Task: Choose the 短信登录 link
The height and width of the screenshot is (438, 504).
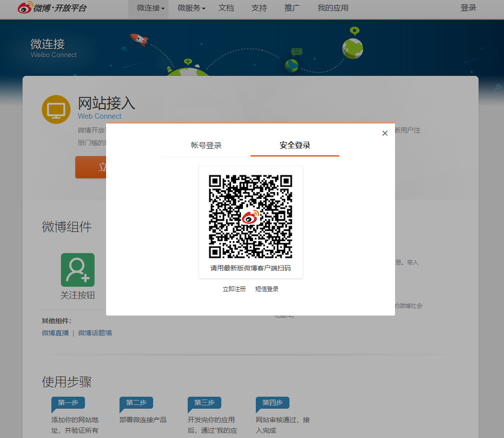Action: coord(267,289)
